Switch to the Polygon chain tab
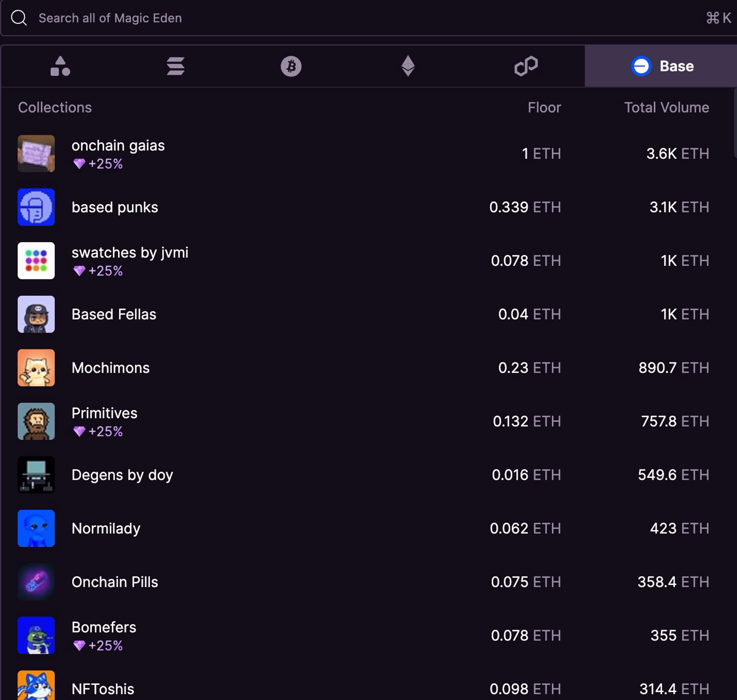Viewport: 737px width, 700px height. click(526, 66)
